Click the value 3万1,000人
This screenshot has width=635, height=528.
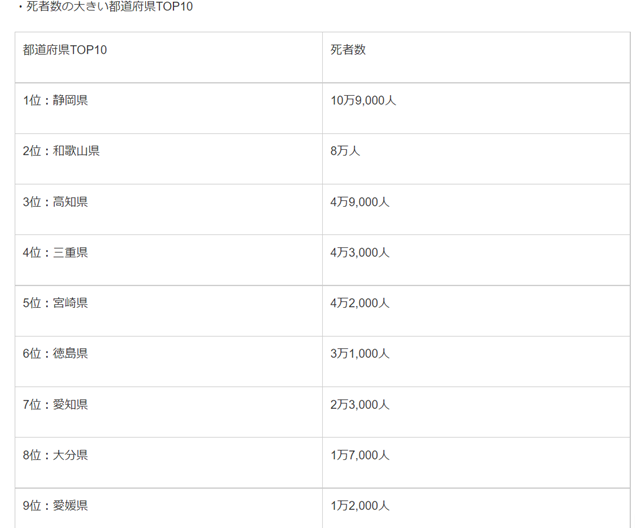click(x=360, y=353)
